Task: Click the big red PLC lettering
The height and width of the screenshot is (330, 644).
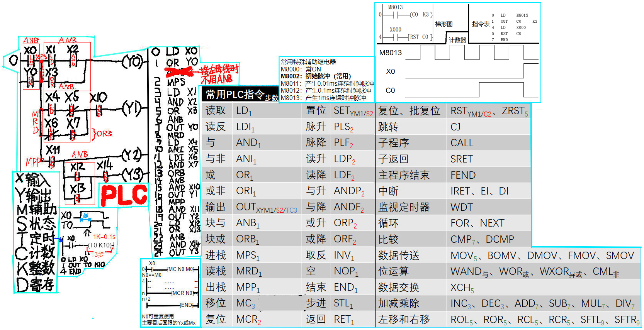Action: click(124, 196)
